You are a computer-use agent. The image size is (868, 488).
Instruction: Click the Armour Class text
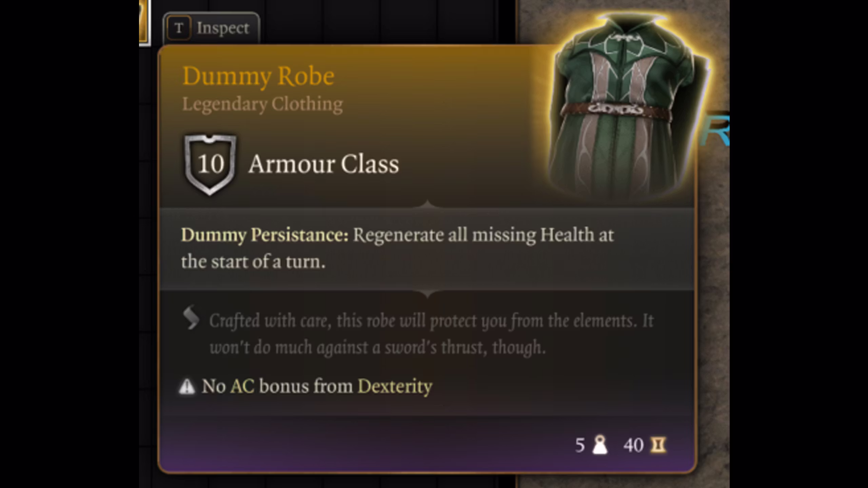pos(324,164)
